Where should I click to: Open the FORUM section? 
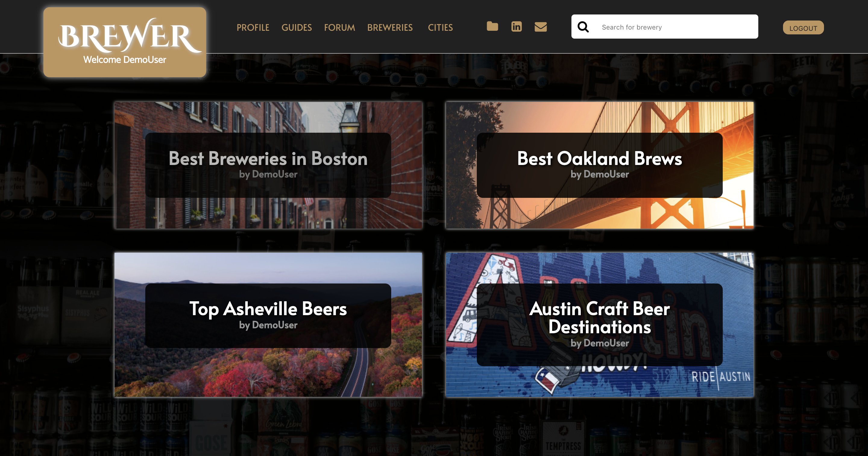(339, 28)
